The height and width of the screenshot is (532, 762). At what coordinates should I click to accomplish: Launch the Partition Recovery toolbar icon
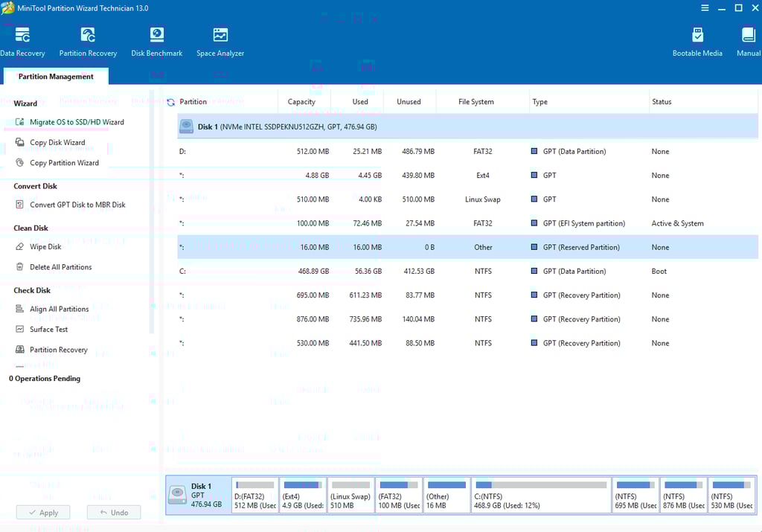(88, 35)
